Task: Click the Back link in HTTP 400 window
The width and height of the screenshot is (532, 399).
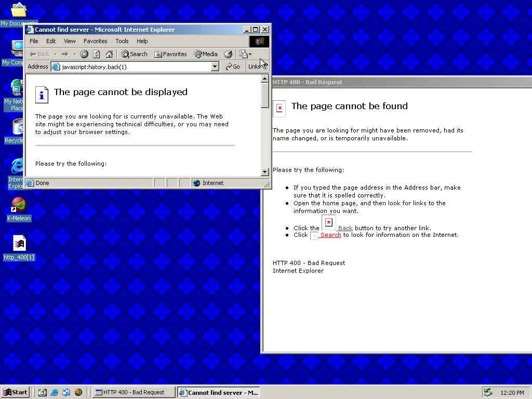Action: tap(345, 228)
